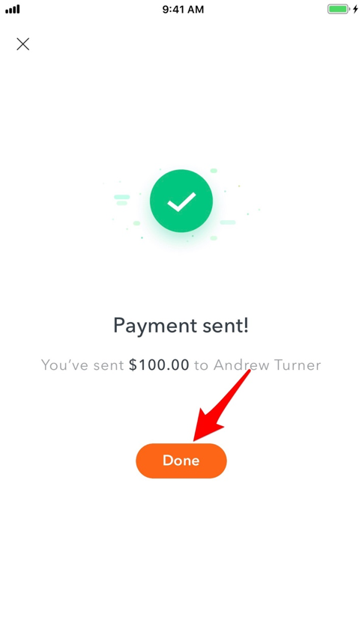Click the white checkmark symbol
The width and height of the screenshot is (362, 644).
click(181, 201)
